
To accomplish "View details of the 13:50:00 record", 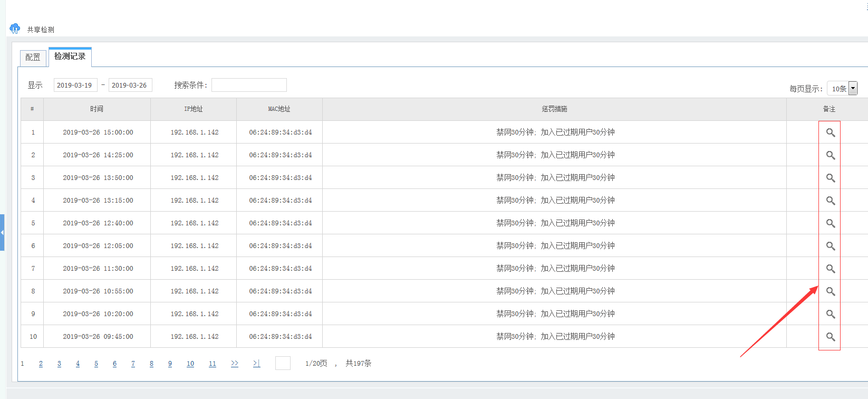I will [830, 178].
